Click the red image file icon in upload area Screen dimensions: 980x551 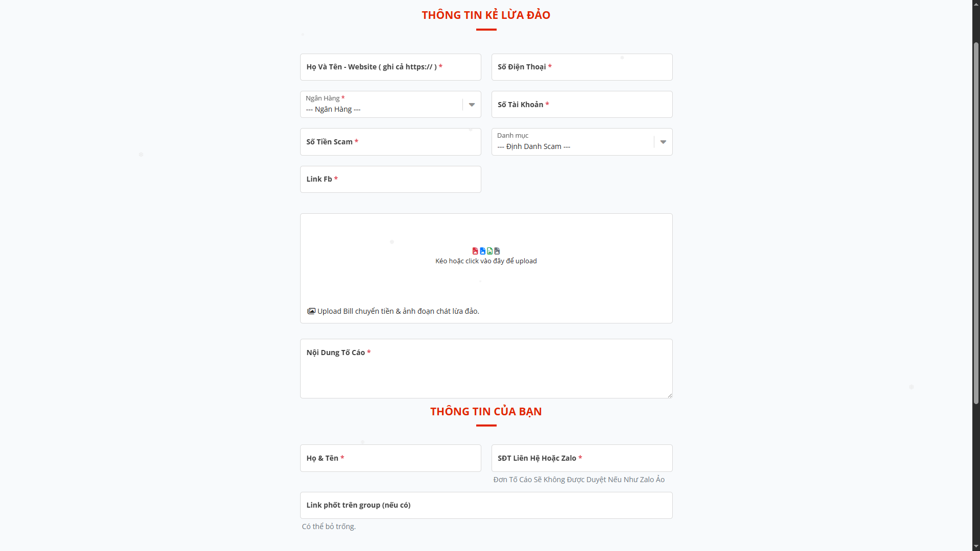tap(475, 251)
